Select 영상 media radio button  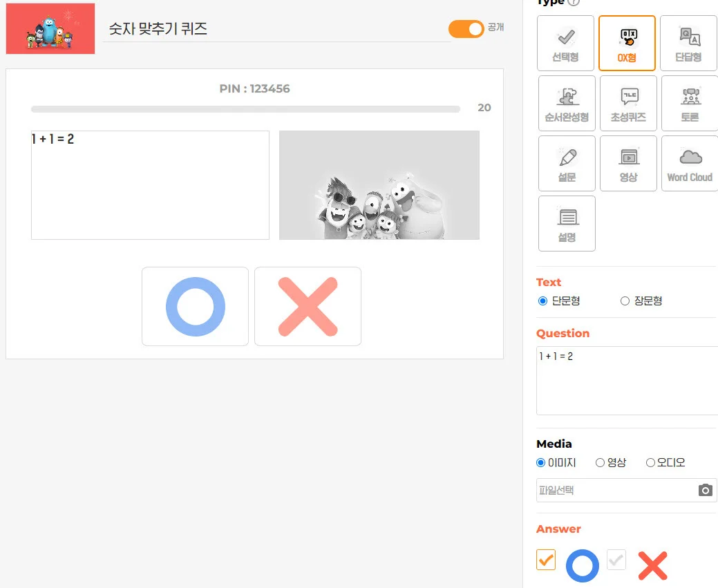[600, 462]
